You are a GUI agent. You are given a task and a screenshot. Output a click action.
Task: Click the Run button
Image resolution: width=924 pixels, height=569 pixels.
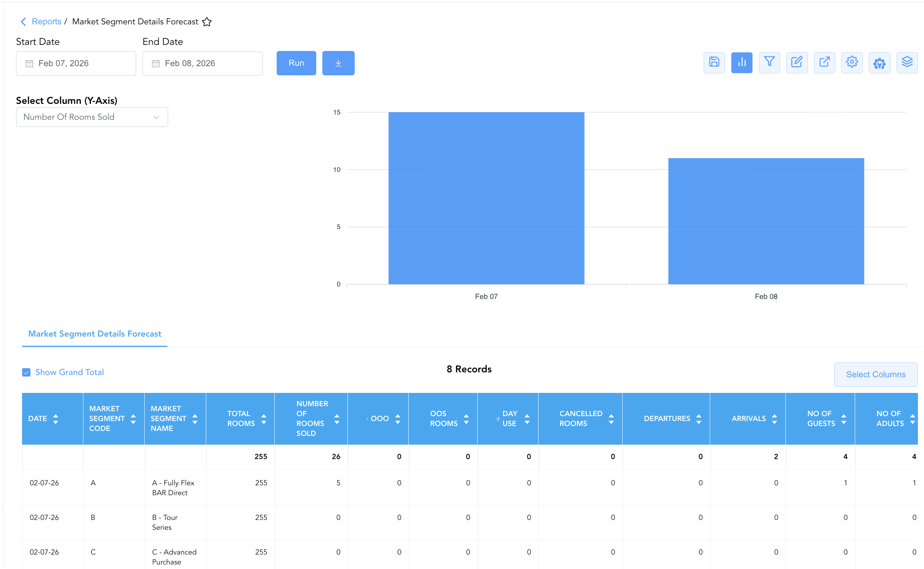296,63
